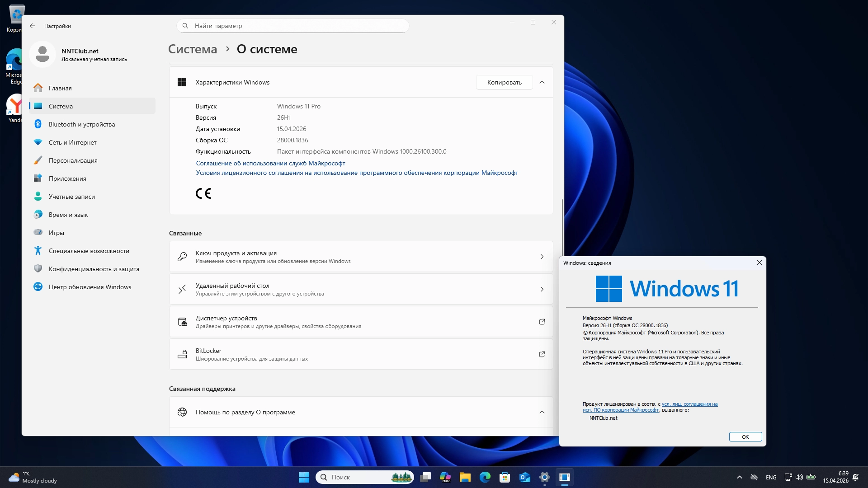Go to Центр обновления Windows
Viewport: 868px width, 488px height.
pos(90,287)
